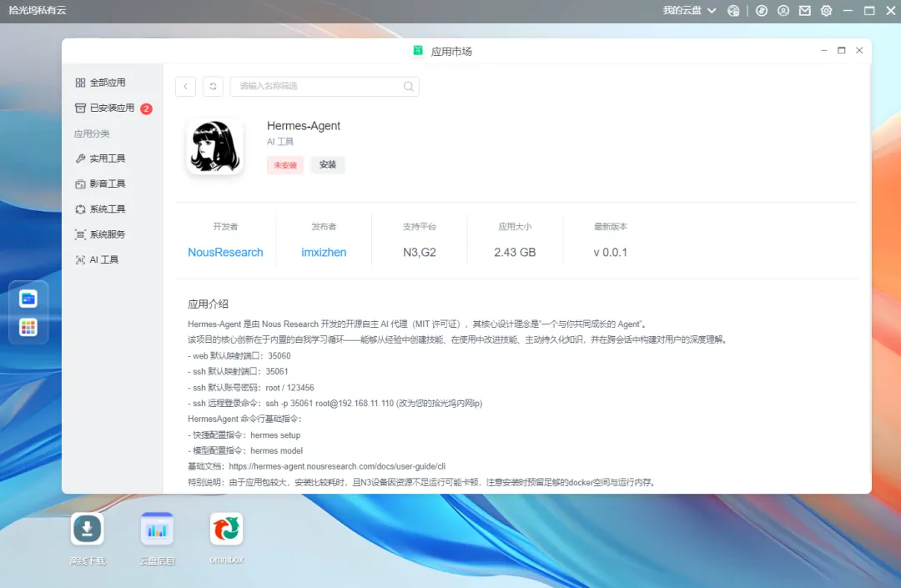Click the ssh login command line text
901x588 pixels.
pos(335,403)
